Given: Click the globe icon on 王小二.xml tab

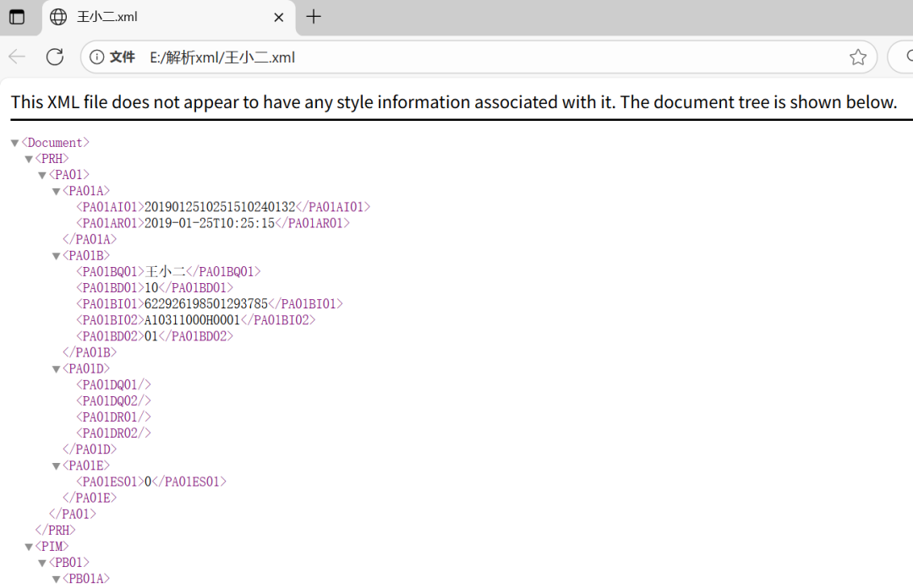Looking at the screenshot, I should 58,17.
